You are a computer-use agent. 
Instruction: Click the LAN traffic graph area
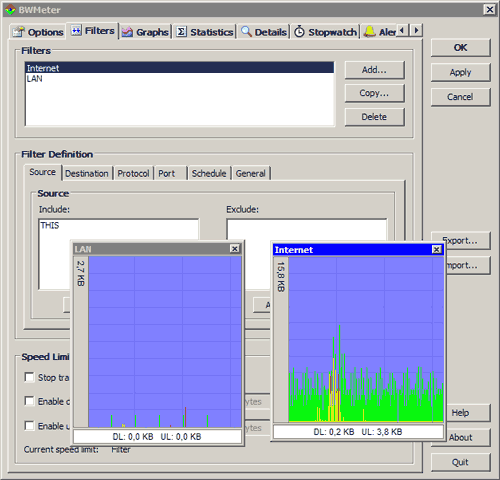click(x=165, y=342)
